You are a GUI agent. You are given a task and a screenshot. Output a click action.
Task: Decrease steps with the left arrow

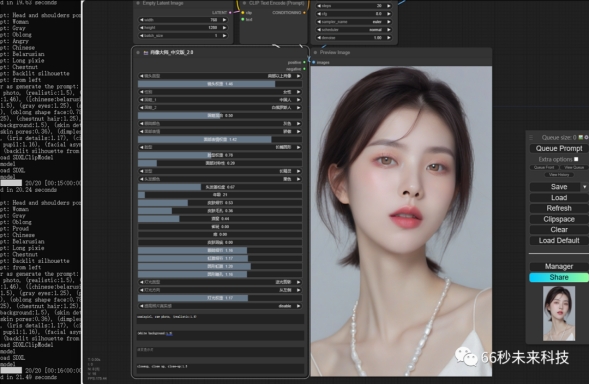(x=319, y=6)
